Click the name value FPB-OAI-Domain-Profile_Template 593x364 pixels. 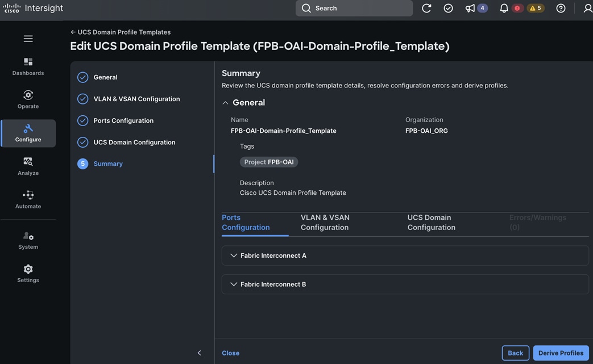[x=284, y=131]
